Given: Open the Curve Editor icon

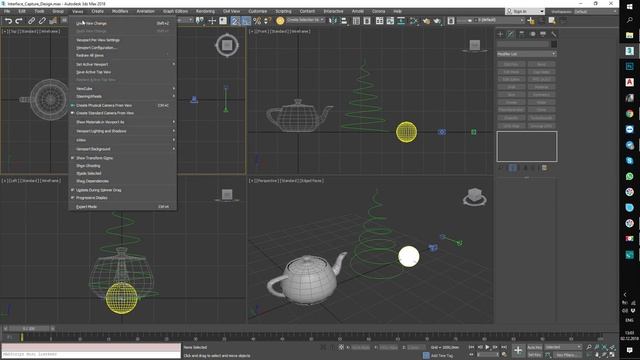Looking at the screenshot, I should pos(391,20).
